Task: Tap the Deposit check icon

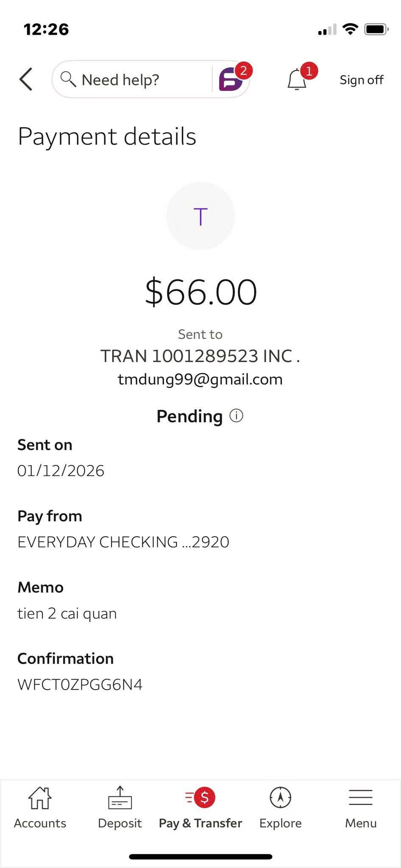Action: 120,798
